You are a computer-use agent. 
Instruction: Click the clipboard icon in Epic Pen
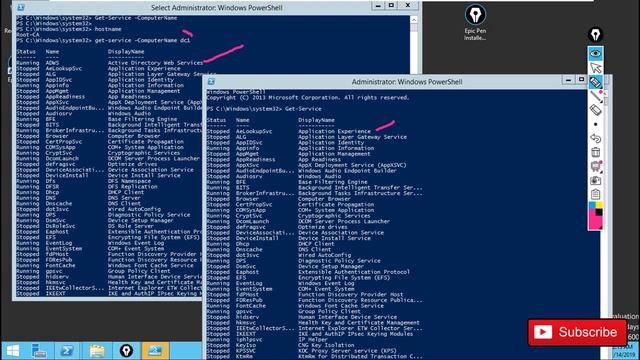[596, 194]
